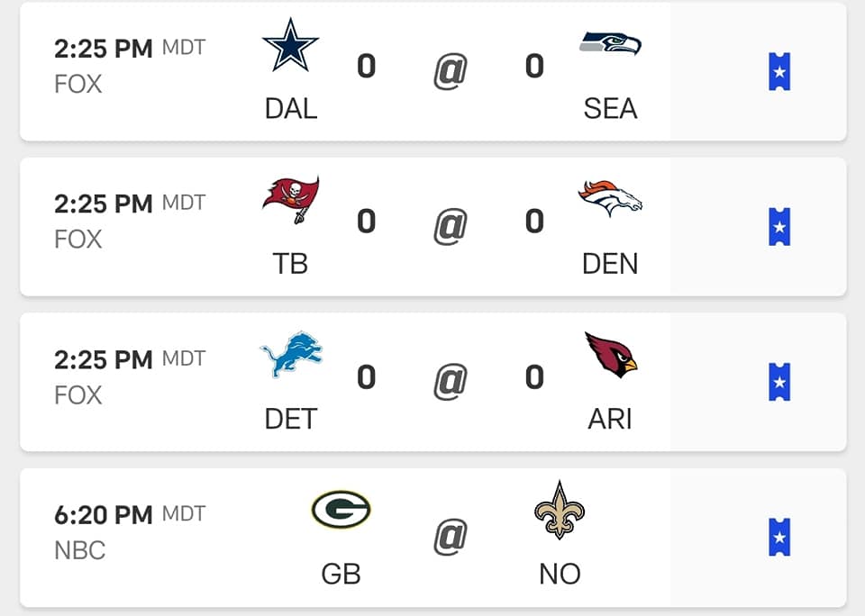Tap the Tampa Bay Buccaneers flag logo
Image resolution: width=865 pixels, height=616 pixels.
291,200
